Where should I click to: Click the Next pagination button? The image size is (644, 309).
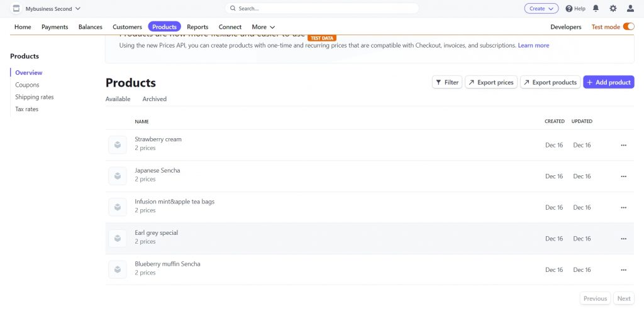pyautogui.click(x=624, y=298)
